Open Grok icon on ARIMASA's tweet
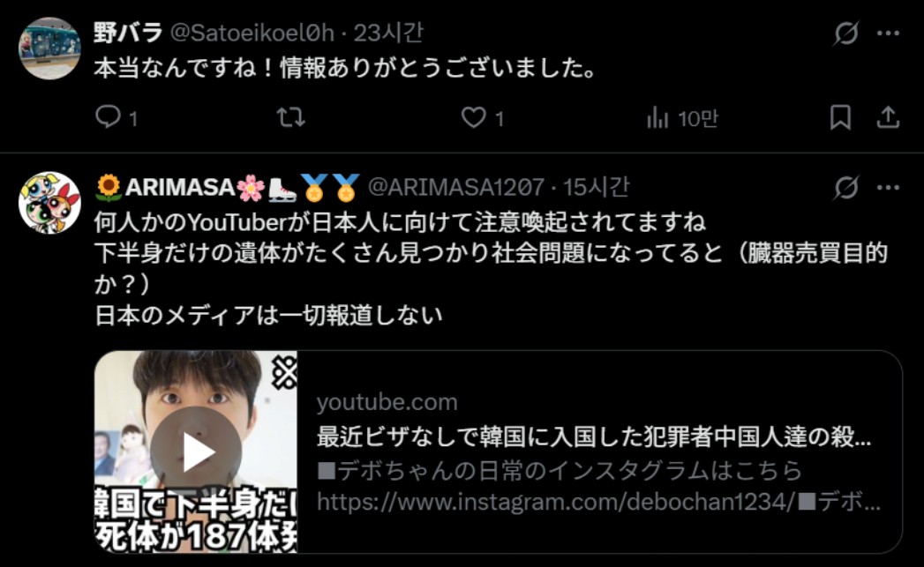924x567 pixels. pyautogui.click(x=845, y=188)
